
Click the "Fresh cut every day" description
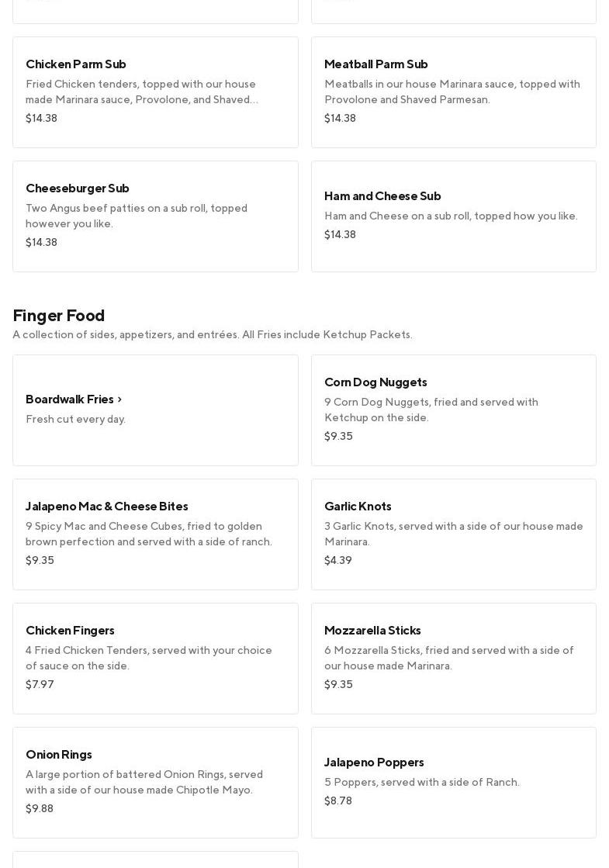[75, 420]
